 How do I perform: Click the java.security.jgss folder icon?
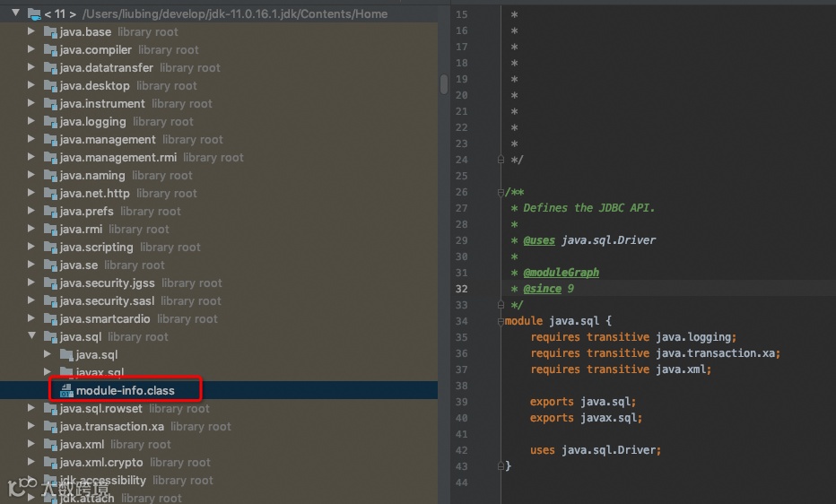point(50,282)
